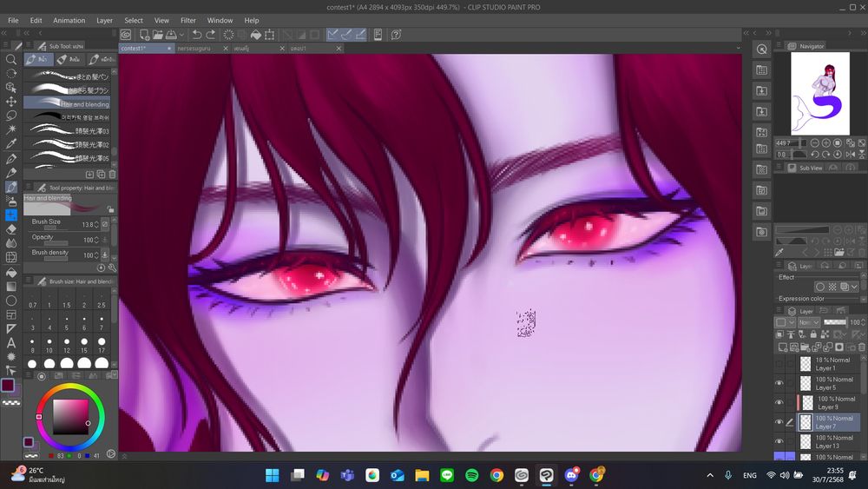868x489 pixels.
Task: Select the Zoom magnifier tool
Action: [10, 59]
